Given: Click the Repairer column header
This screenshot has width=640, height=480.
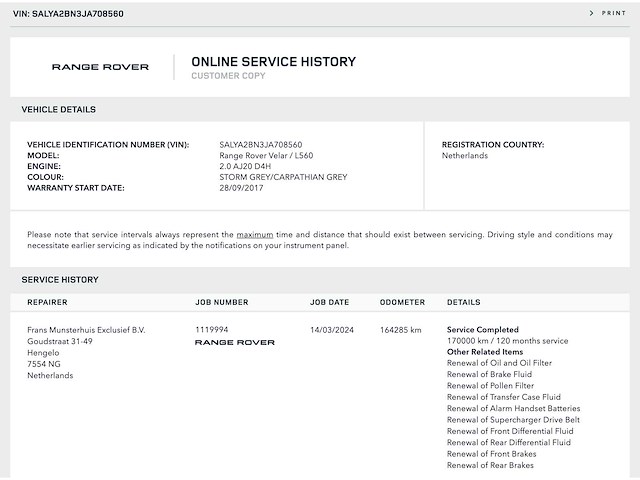Looking at the screenshot, I should click(47, 302).
